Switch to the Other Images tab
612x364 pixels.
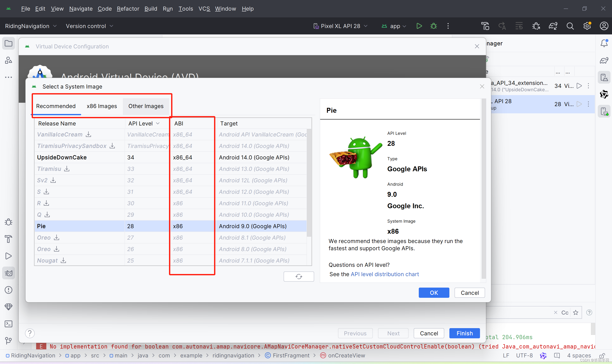[146, 106]
